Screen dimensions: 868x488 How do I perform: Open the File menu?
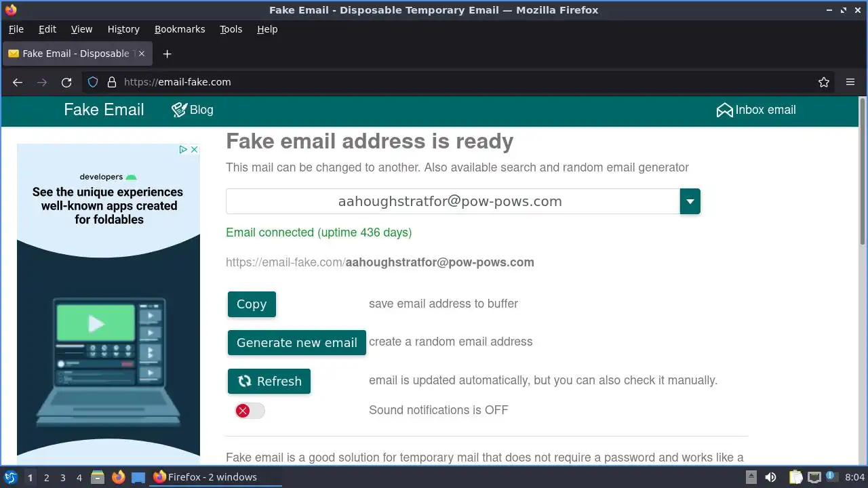[x=16, y=29]
